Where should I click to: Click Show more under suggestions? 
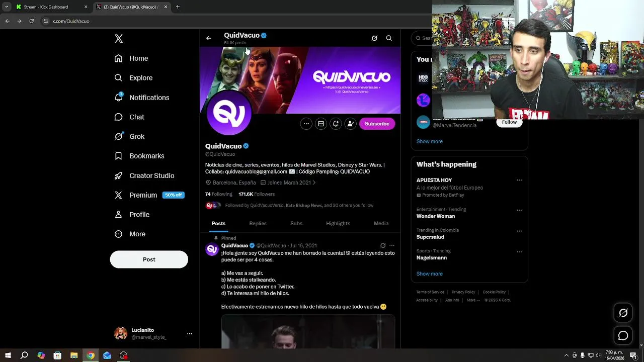click(430, 141)
